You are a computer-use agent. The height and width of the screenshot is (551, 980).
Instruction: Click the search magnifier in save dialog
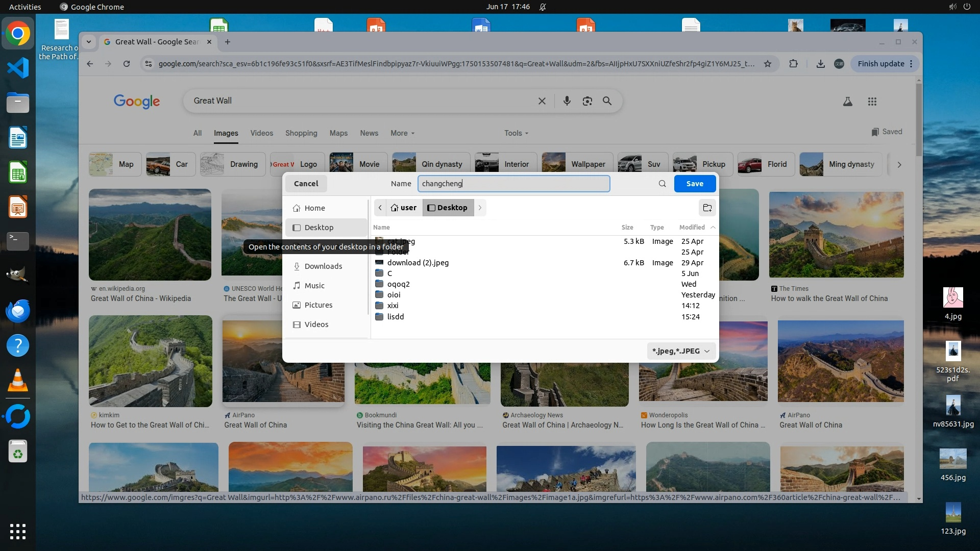point(662,184)
